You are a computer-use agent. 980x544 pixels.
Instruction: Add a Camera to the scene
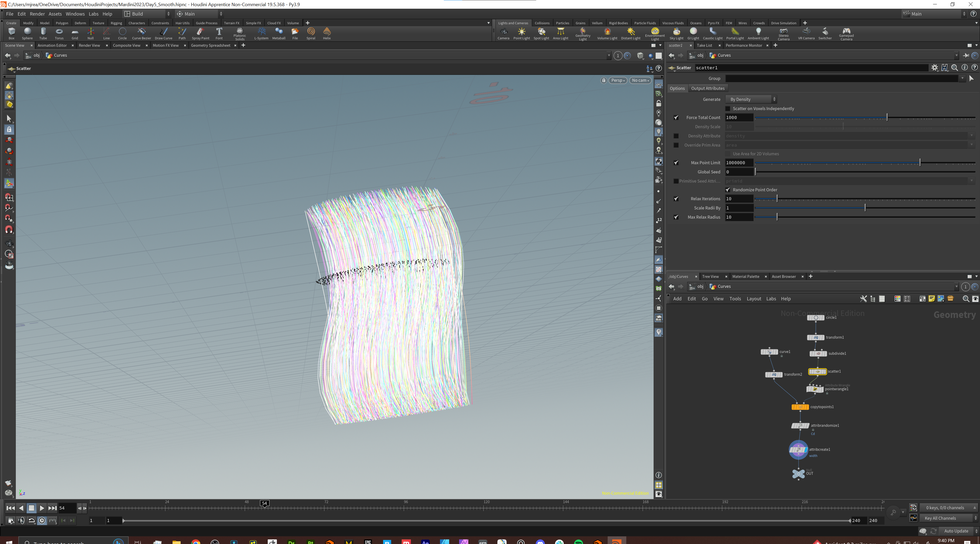click(503, 33)
